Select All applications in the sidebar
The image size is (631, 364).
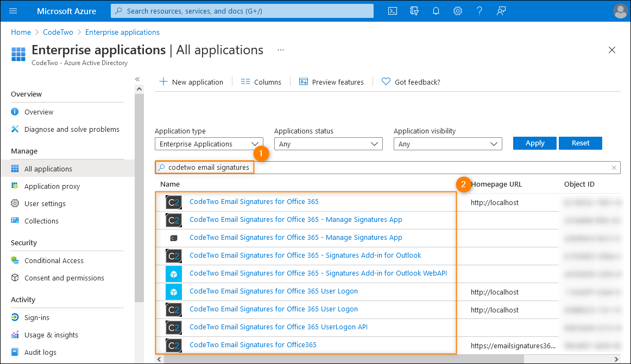point(67,169)
